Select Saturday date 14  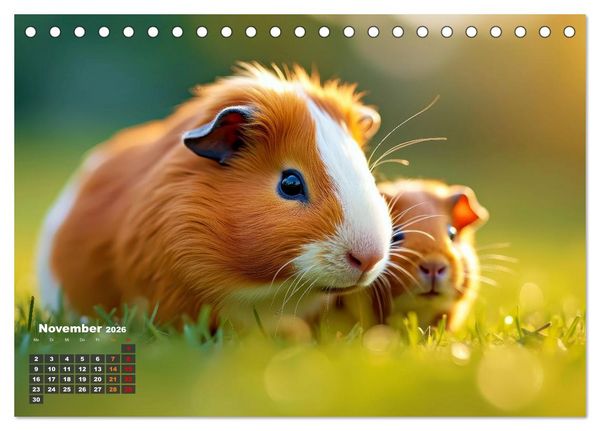pyautogui.click(x=113, y=369)
